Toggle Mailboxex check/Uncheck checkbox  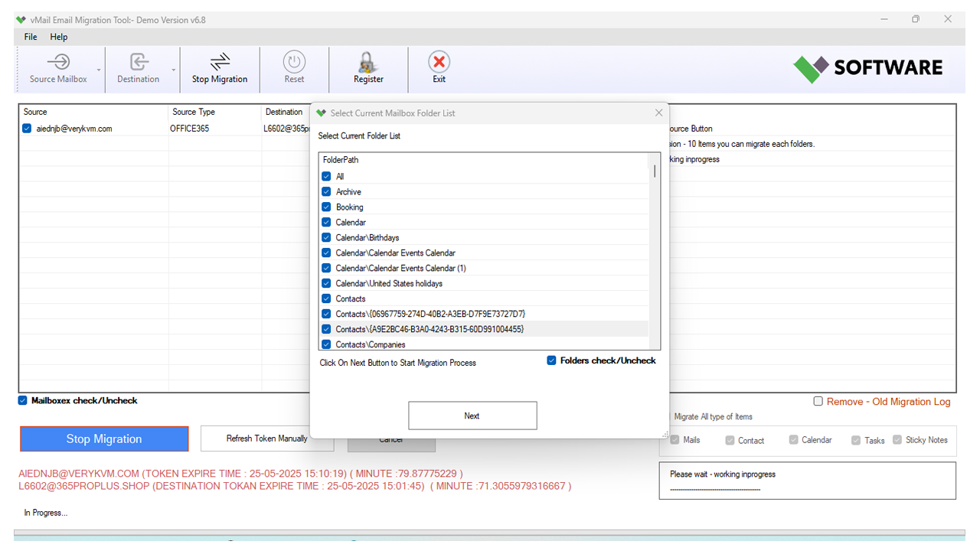tap(23, 400)
